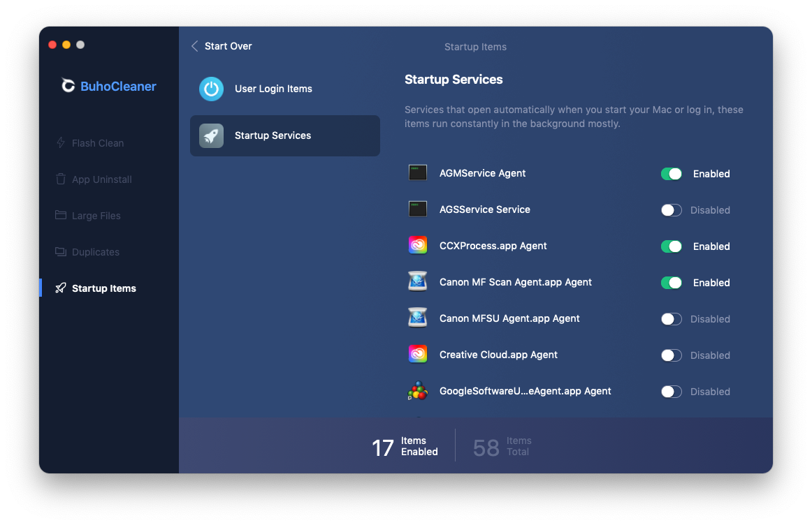Click the User Login Items power icon
Screen dimensions: 812x525
211,89
